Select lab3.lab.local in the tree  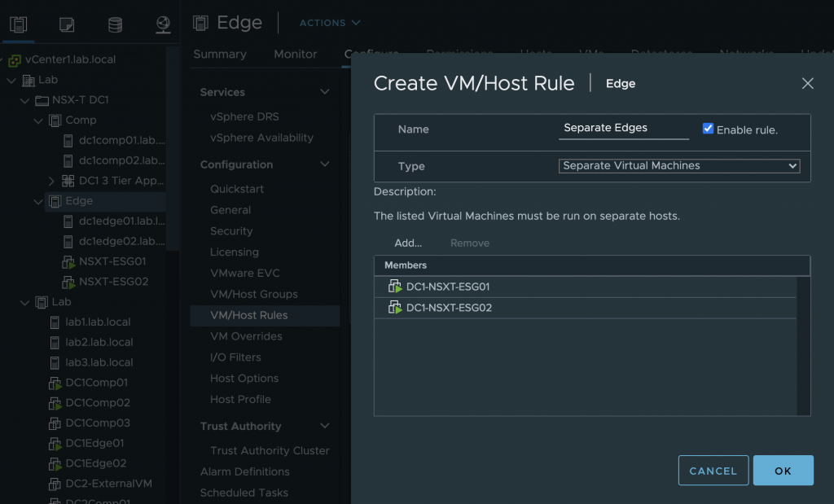(99, 362)
